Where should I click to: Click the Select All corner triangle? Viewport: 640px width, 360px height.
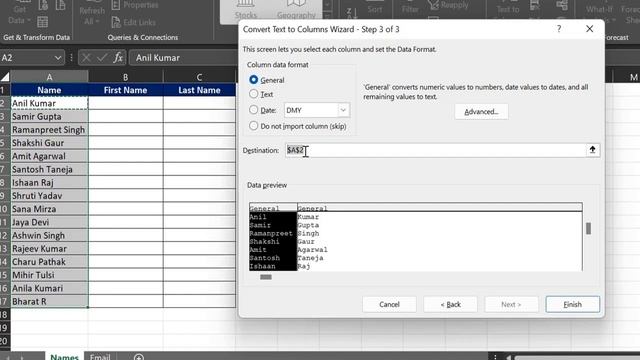(5, 77)
